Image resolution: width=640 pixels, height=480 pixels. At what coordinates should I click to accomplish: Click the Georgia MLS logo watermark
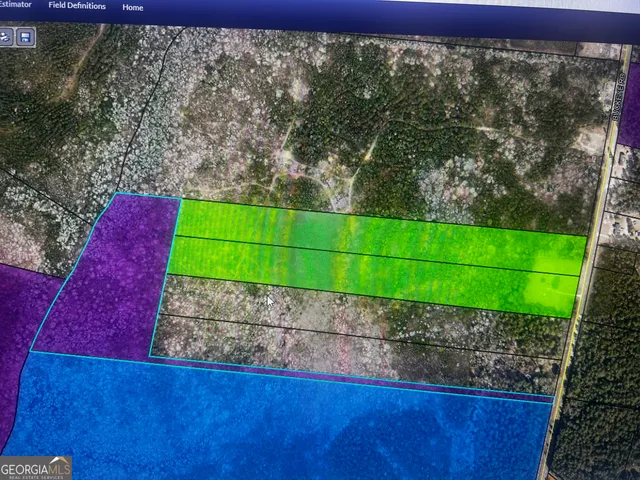pyautogui.click(x=36, y=467)
